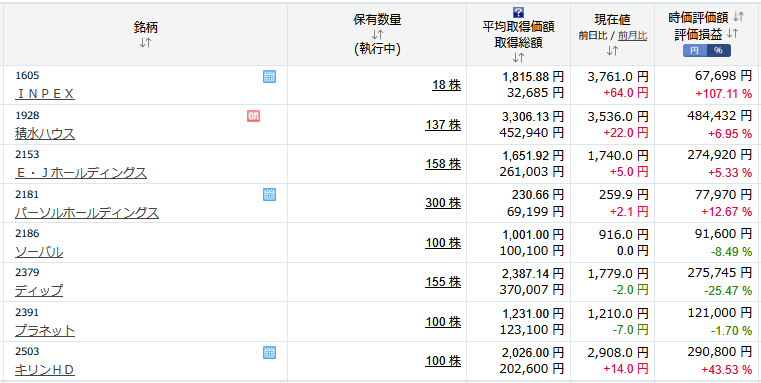Screen dimensions: 761x383
Task: Open the Ｅ・Ｊホールディングス link
Action: click(x=81, y=173)
